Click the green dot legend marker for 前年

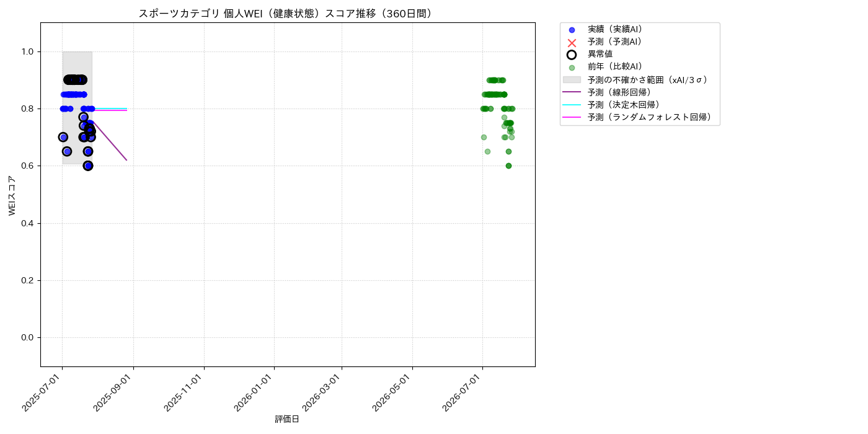tap(572, 68)
